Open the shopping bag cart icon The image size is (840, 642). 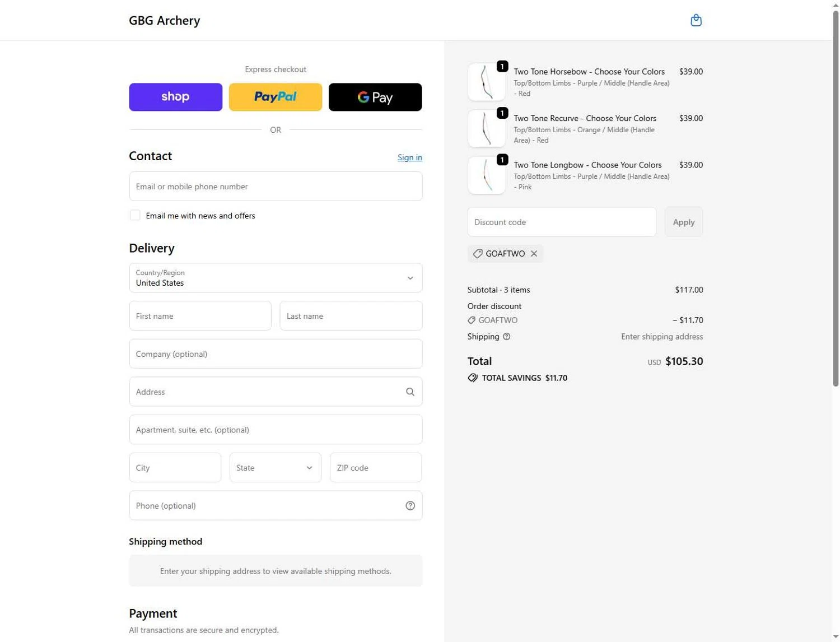tap(696, 20)
